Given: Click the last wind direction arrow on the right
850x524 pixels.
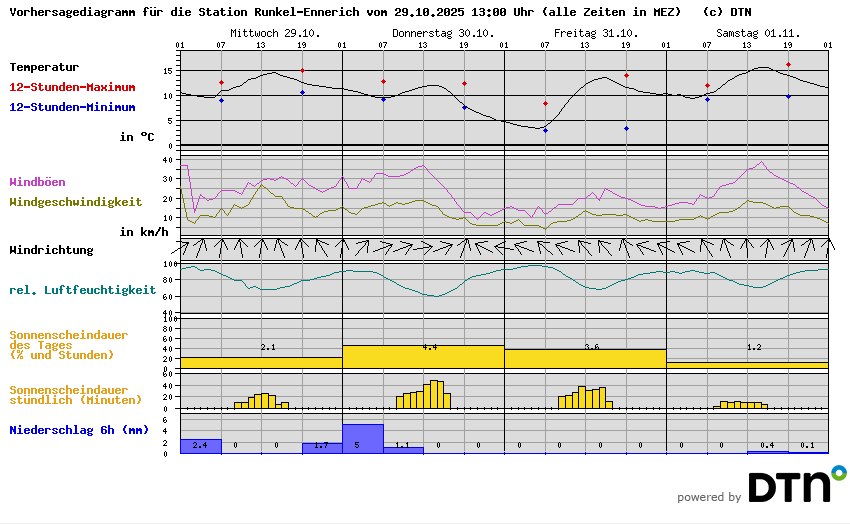Looking at the screenshot, I should pyautogui.click(x=828, y=246).
